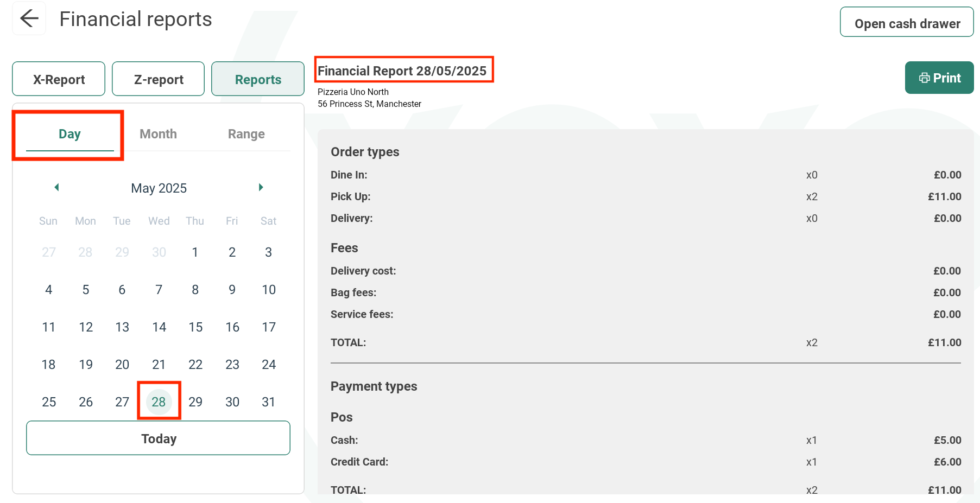Select May 10 in the calendar grid
The width and height of the screenshot is (980, 503).
(x=268, y=289)
